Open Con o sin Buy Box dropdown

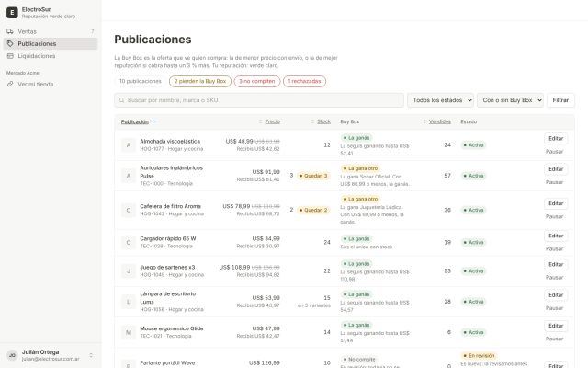click(x=511, y=100)
